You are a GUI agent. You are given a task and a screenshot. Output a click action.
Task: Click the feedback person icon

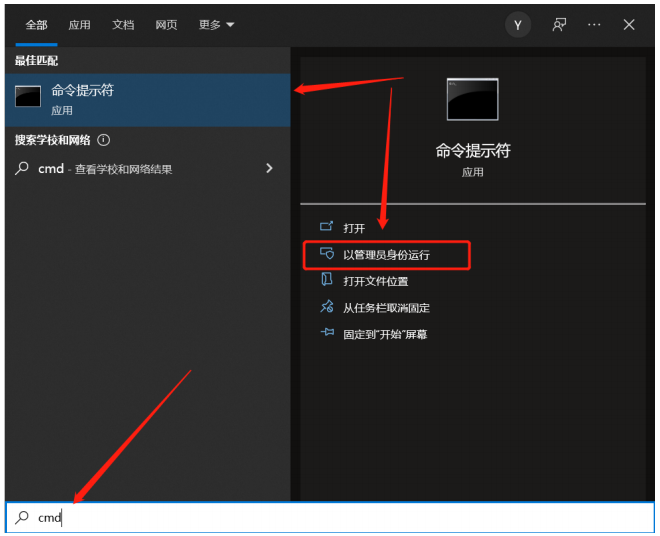click(x=559, y=25)
